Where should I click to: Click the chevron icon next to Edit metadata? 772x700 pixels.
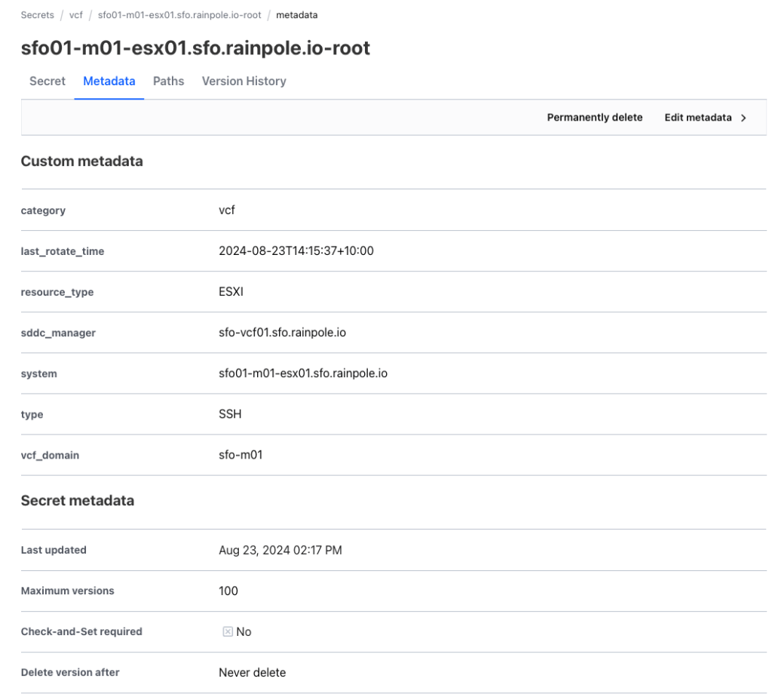(x=743, y=117)
